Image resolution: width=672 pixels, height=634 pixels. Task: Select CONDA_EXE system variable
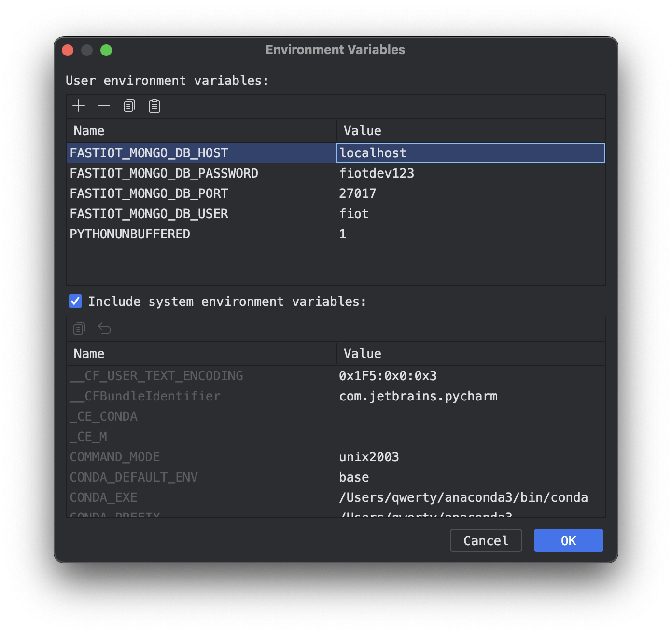pyautogui.click(x=104, y=497)
